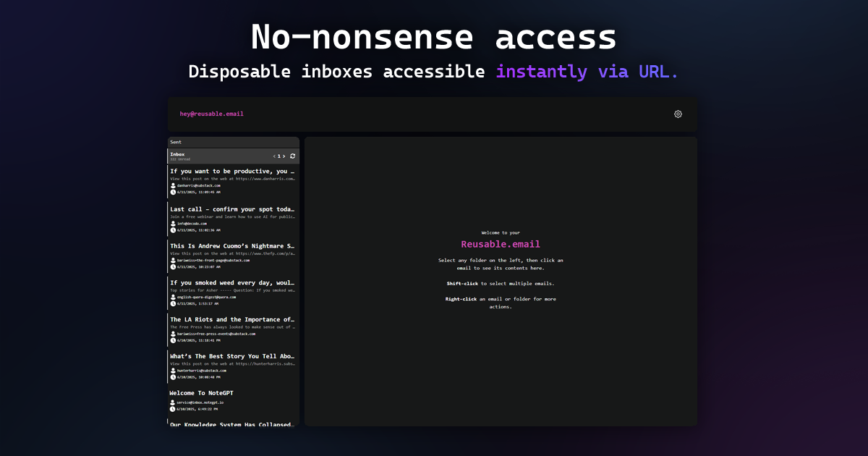Open the settings gear icon
Viewport: 868px width, 456px height.
coord(678,114)
